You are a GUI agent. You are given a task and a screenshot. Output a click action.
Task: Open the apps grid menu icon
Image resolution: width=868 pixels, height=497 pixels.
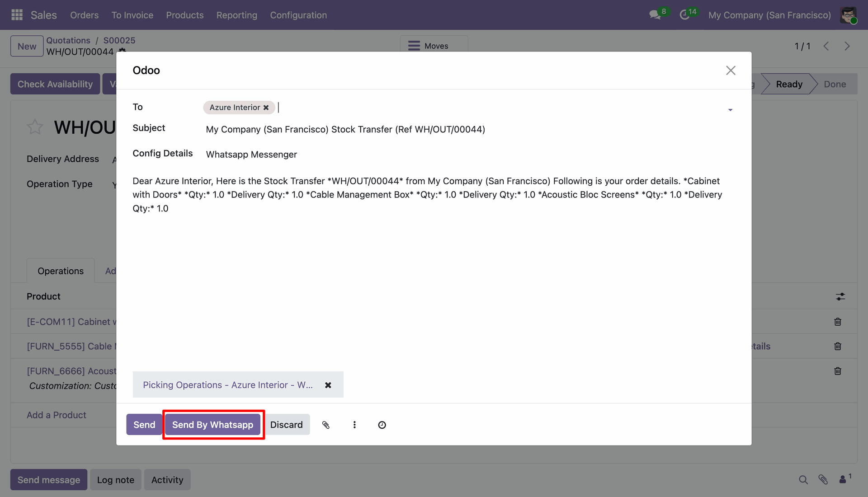point(17,15)
